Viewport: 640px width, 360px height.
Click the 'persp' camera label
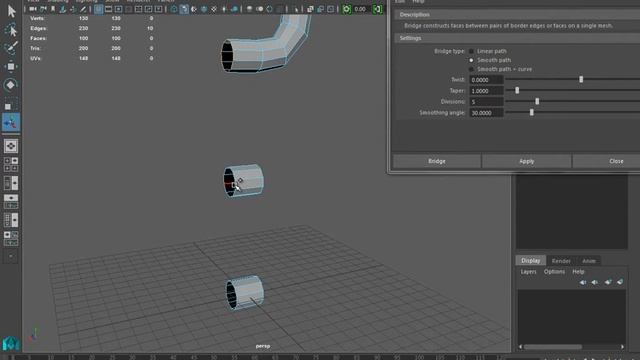(263, 346)
